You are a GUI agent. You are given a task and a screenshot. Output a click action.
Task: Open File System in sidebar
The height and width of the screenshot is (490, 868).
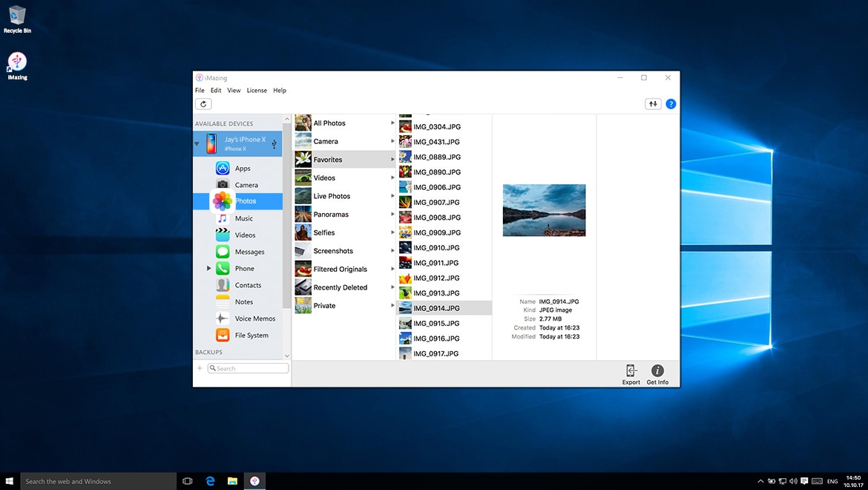[x=251, y=336]
